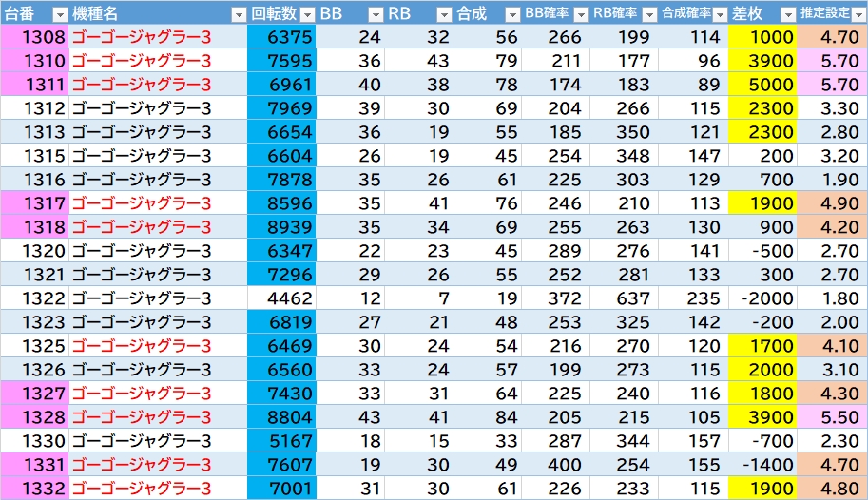Image resolution: width=868 pixels, height=500 pixels.
Task: Select yellow medal difference cell 2000
Action: click(762, 370)
